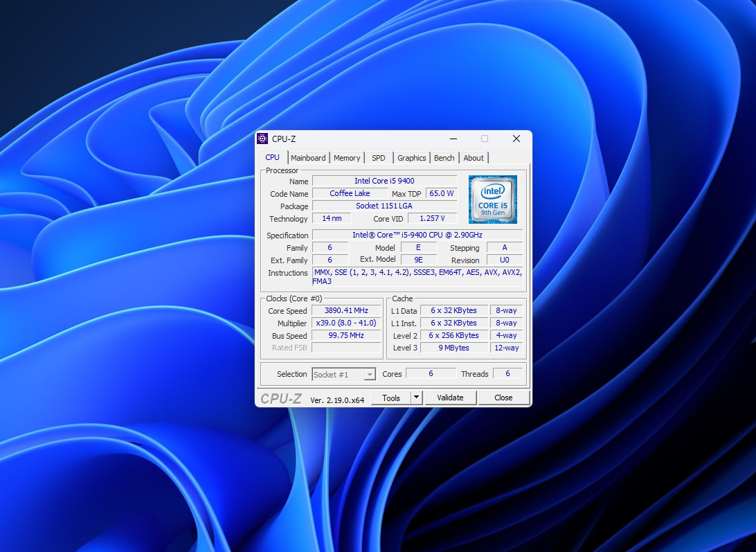
Task: Click the L1 Data 8-way associativity field
Action: coord(507,311)
